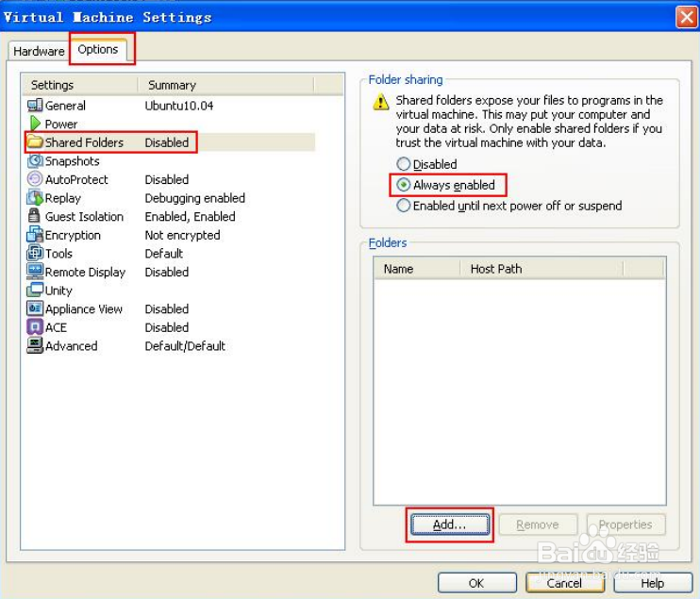
Task: Click the Ubuntu10.04 summary value
Action: coord(179,106)
